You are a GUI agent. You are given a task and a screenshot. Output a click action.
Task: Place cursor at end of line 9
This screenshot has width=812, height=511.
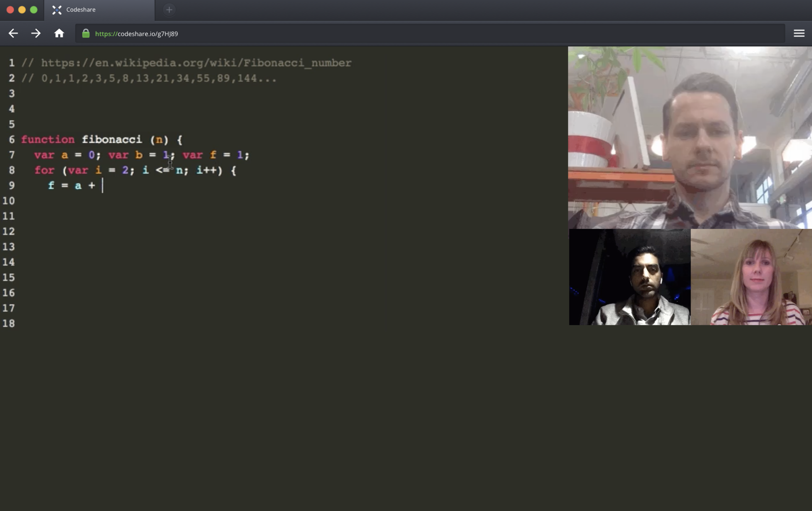(103, 186)
